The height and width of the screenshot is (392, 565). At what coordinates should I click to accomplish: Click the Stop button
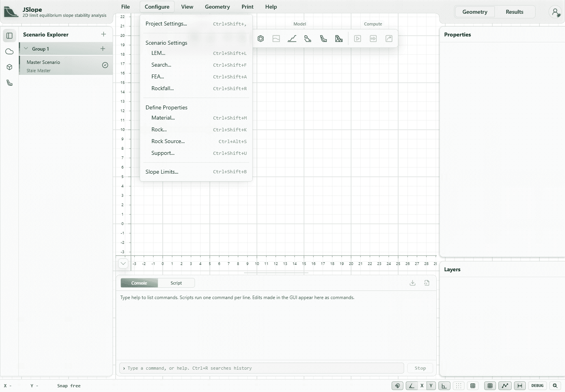[x=420, y=368]
